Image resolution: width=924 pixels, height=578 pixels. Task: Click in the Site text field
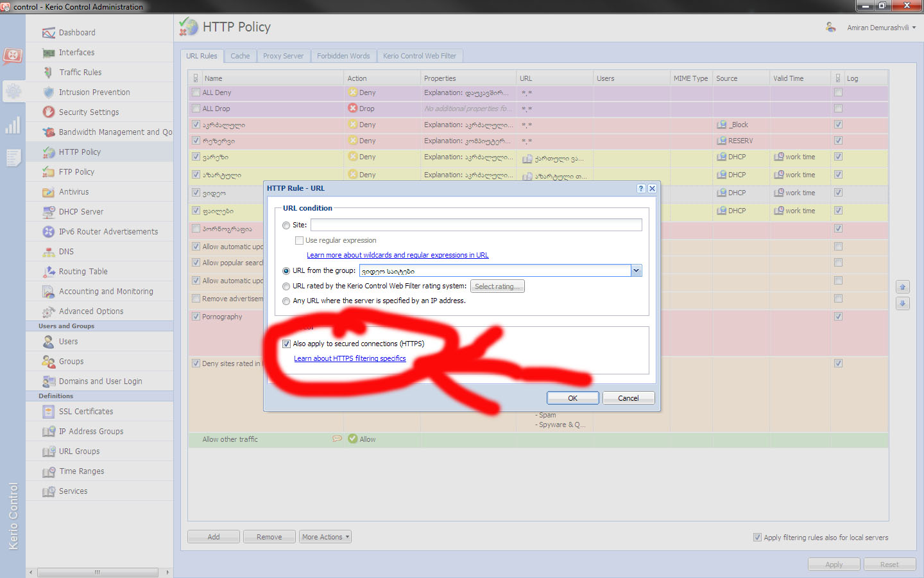(x=476, y=225)
